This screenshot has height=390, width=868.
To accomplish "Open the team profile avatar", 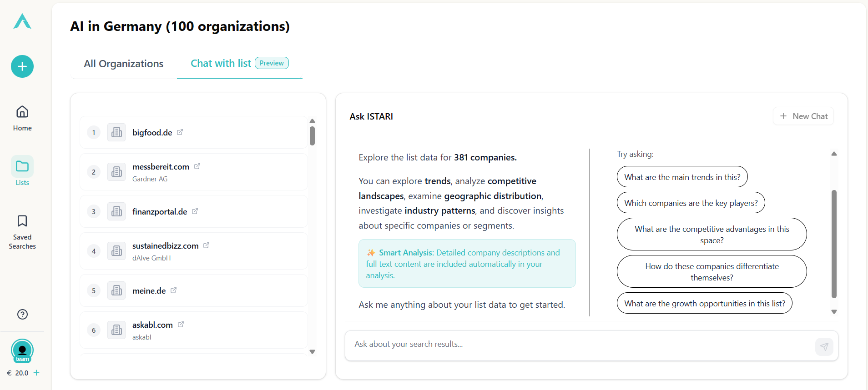I will [22, 350].
